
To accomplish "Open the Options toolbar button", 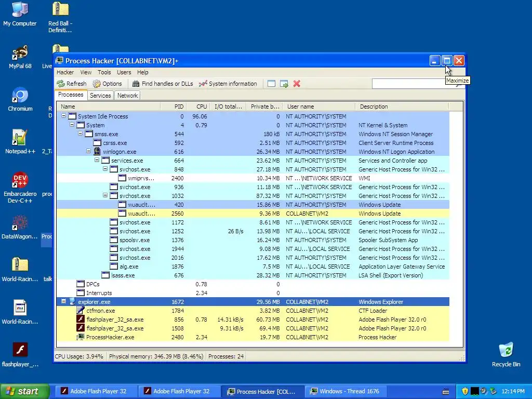I will pos(107,84).
